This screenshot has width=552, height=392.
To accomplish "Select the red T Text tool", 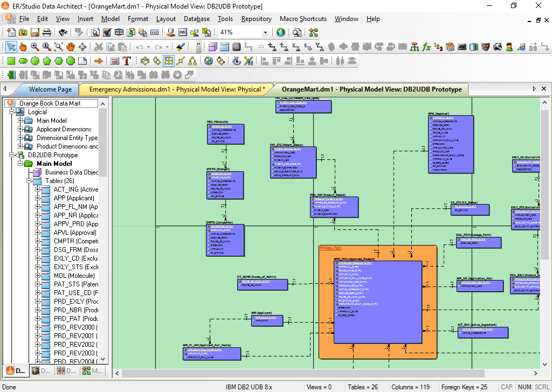I will [127, 61].
